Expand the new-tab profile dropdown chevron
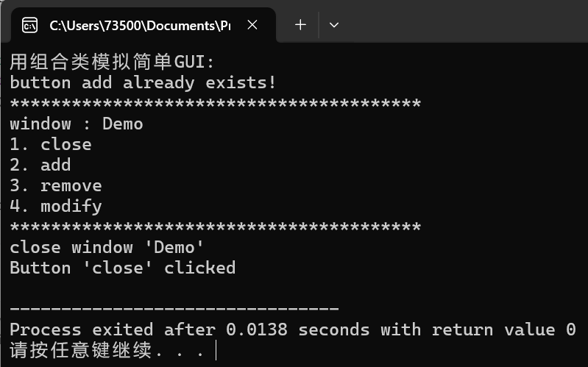The width and height of the screenshot is (588, 367). coord(334,25)
